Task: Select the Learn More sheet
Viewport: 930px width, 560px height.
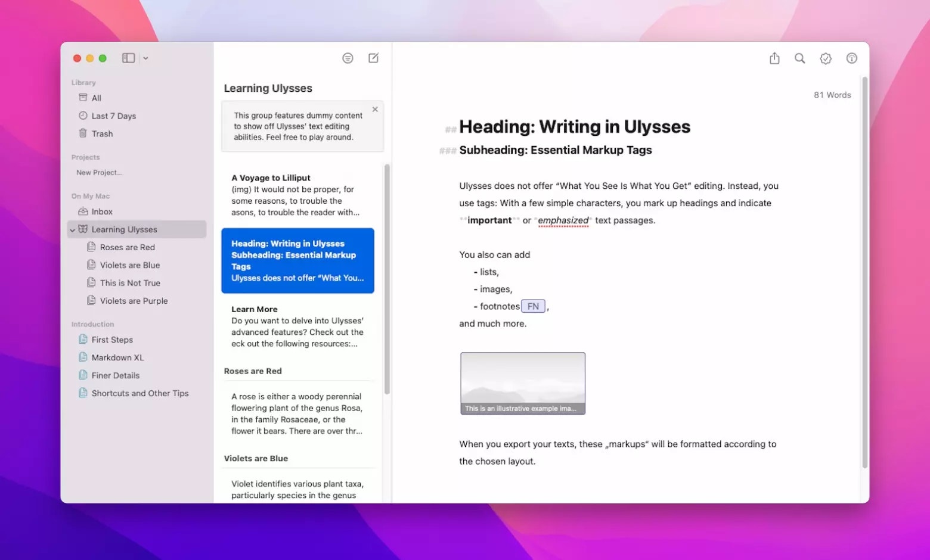Action: pyautogui.click(x=297, y=326)
